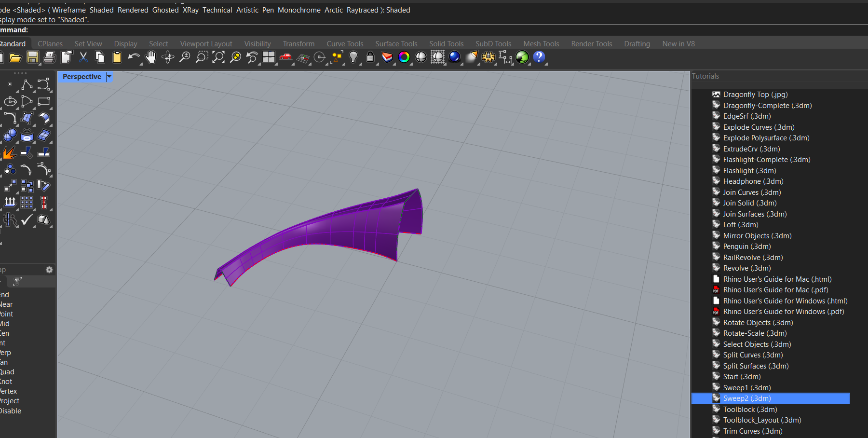Click the Raytraced display mode option

click(362, 10)
